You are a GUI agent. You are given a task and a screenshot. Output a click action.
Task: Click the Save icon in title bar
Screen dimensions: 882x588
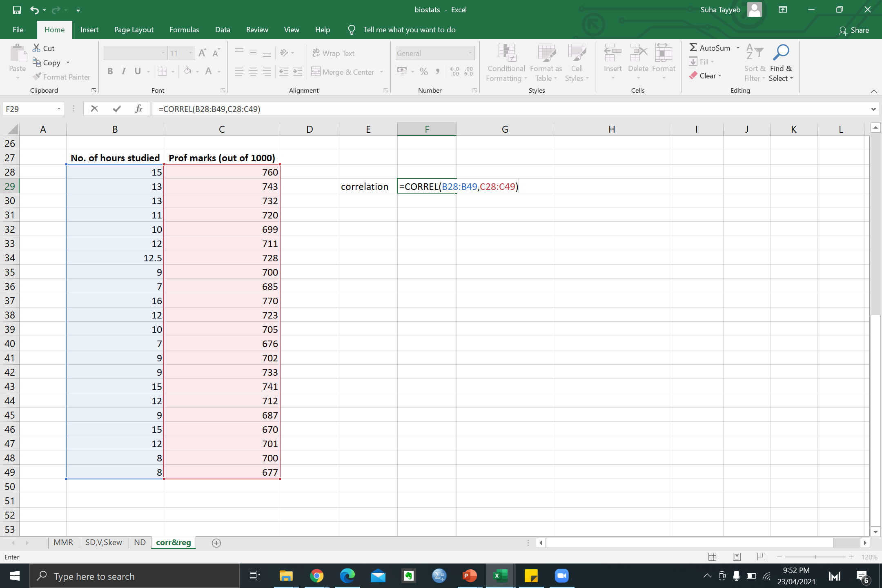tap(17, 10)
